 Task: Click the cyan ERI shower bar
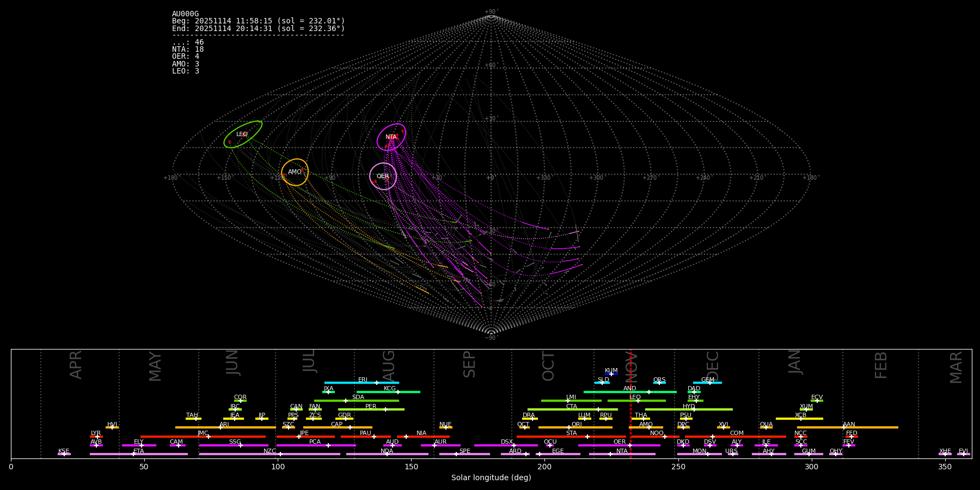pos(362,383)
